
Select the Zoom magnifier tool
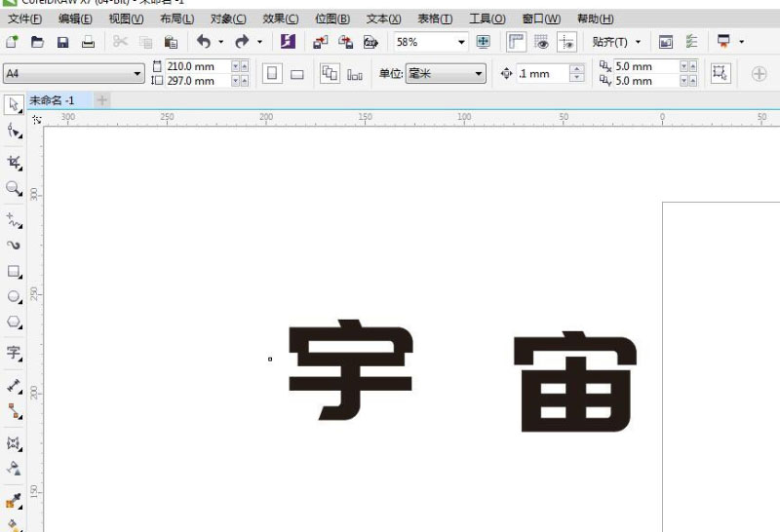pyautogui.click(x=14, y=188)
